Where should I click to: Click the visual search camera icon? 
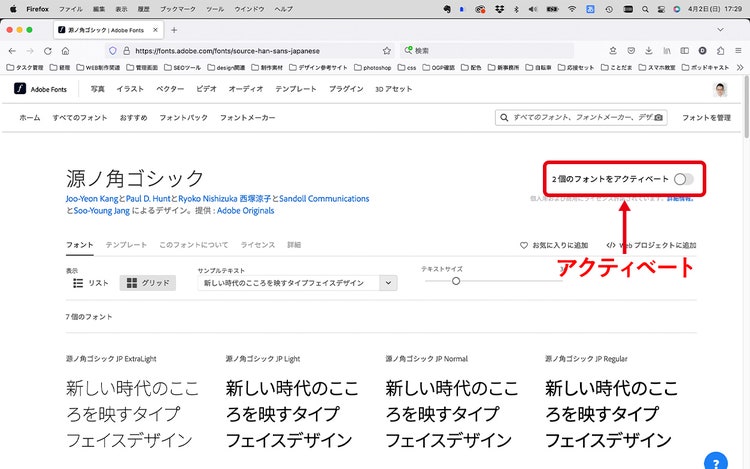[659, 117]
